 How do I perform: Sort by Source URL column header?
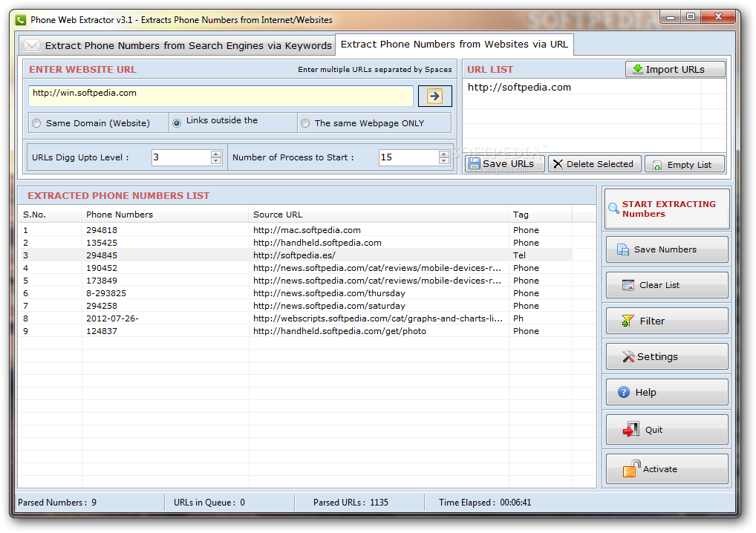click(x=379, y=215)
